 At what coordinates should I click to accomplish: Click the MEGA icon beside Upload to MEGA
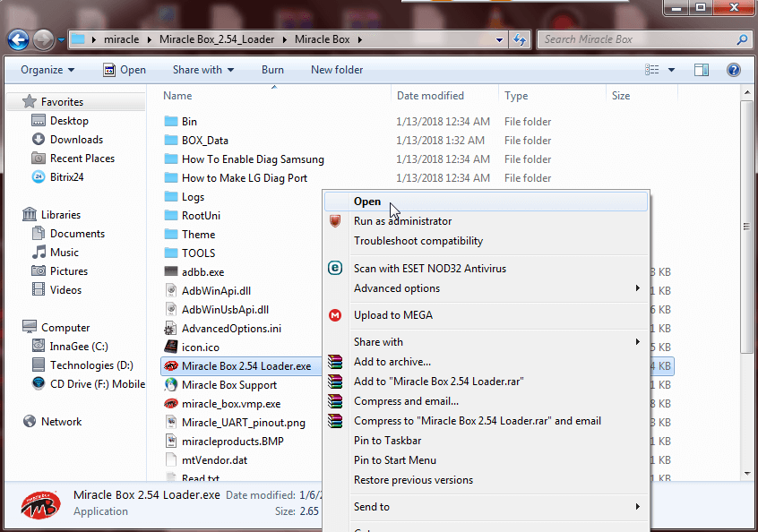pyautogui.click(x=335, y=315)
